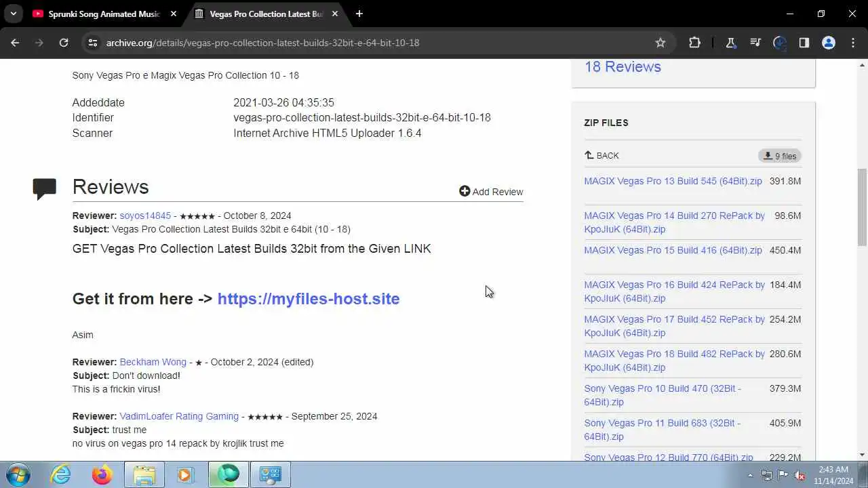Click the ZIP FILES heading

click(606, 123)
